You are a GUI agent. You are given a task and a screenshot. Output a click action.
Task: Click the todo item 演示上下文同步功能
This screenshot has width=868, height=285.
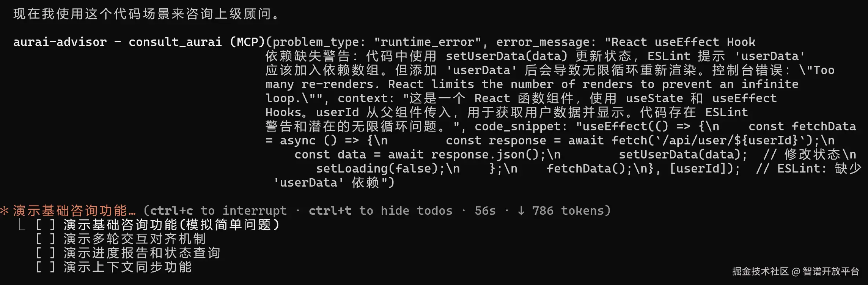[127, 267]
